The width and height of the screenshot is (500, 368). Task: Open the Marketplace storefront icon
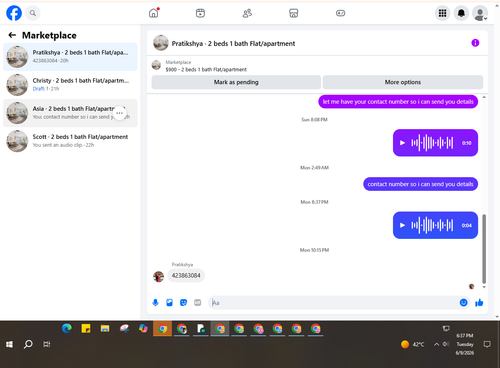coord(294,13)
